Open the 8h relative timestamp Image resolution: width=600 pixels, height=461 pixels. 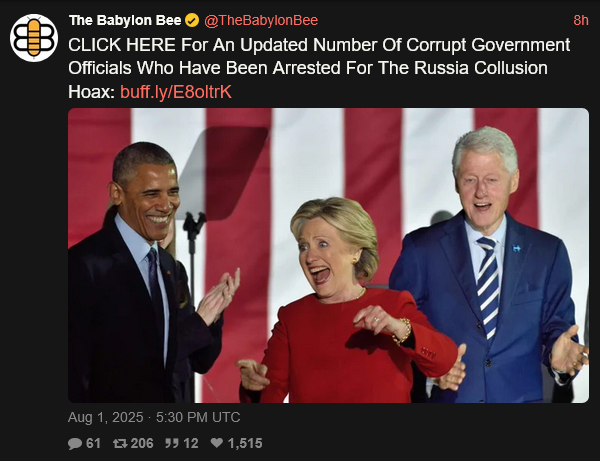[580, 20]
